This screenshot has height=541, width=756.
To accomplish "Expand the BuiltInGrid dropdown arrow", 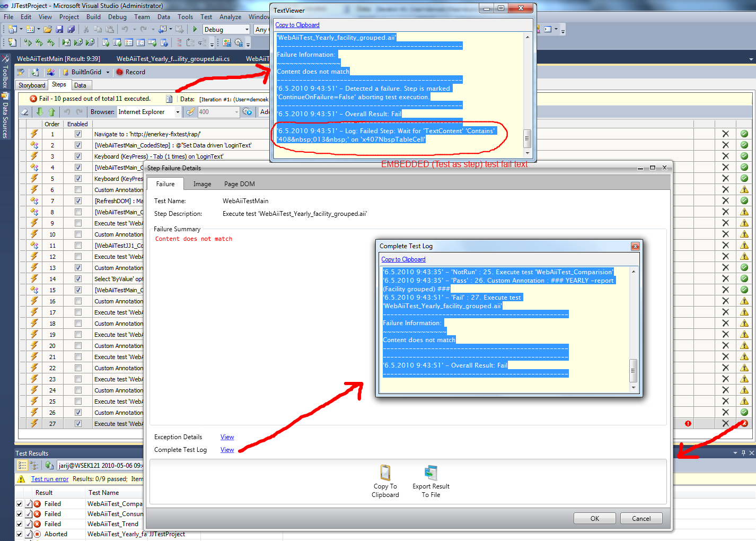I will pos(108,72).
